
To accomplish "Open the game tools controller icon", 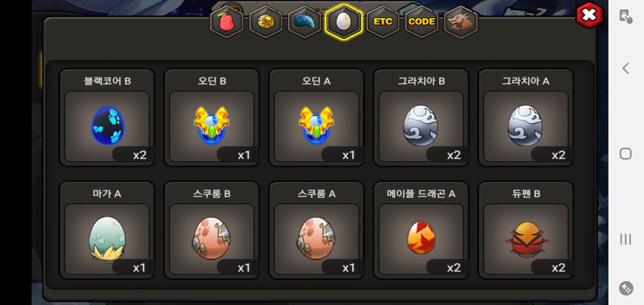I will (626, 288).
